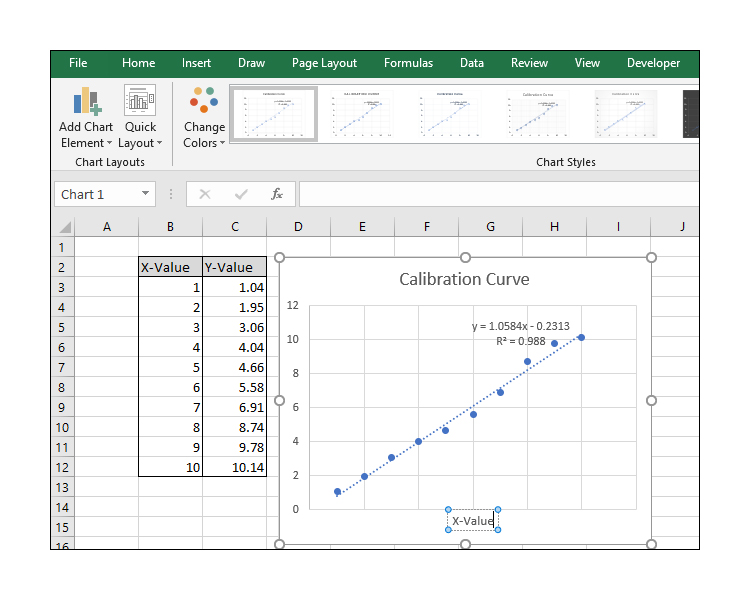The image size is (750, 600).
Task: Choose the dark chart style at right
Action: click(x=690, y=114)
